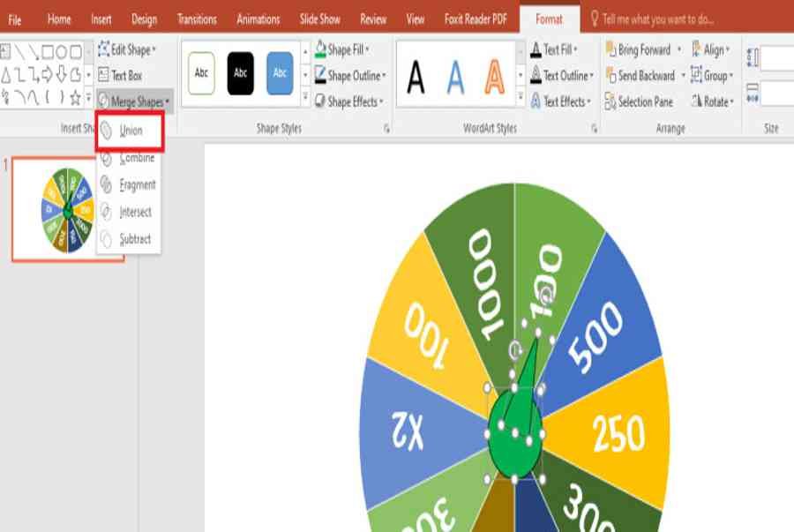Select the Elbow Arrow Connector shape
Image resolution: width=794 pixels, height=532 pixels.
coord(34,75)
